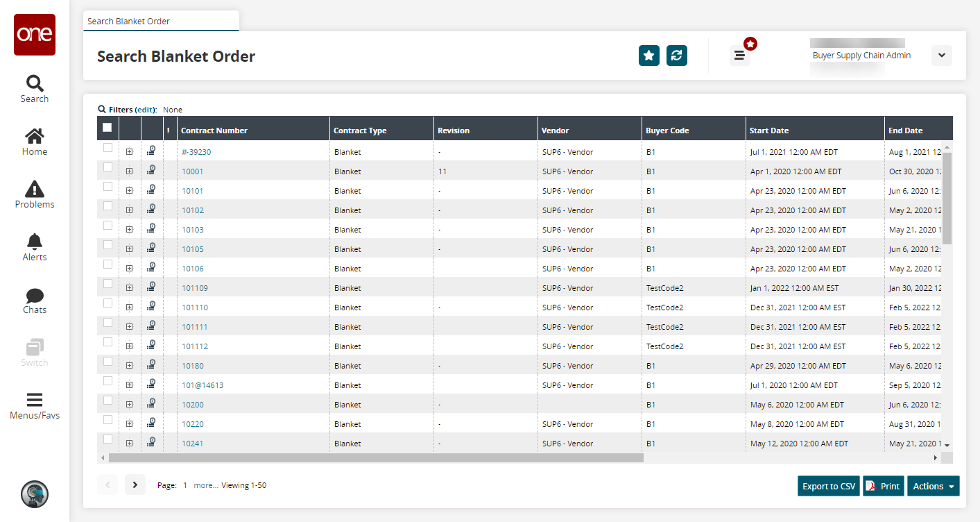Check the box for contract 101111
The height and width of the screenshot is (522, 980).
(108, 323)
